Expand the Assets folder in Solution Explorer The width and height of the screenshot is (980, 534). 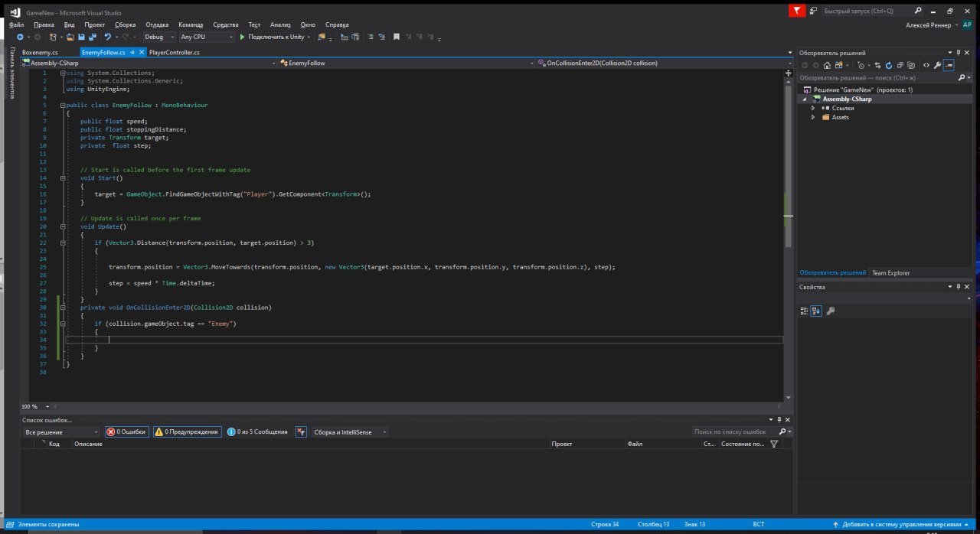coord(813,117)
